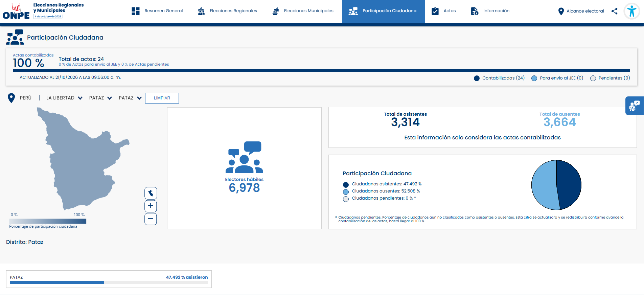Open the accessibility options icon
Viewport: 644px width, 295px height.
[631, 11]
